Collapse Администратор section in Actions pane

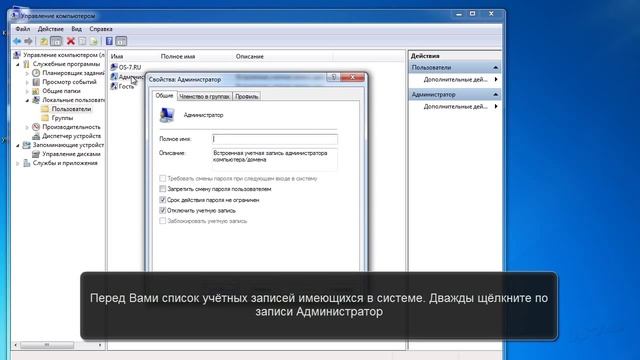coord(496,94)
